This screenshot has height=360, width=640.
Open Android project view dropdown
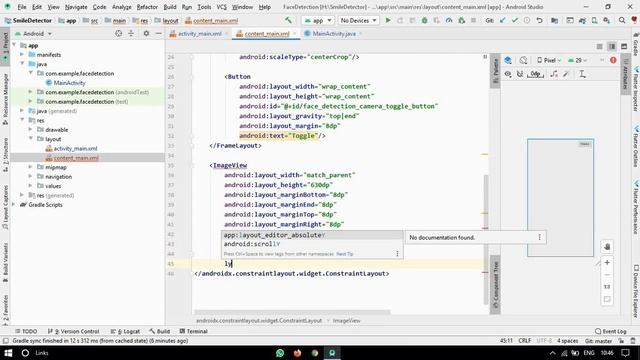pos(34,33)
